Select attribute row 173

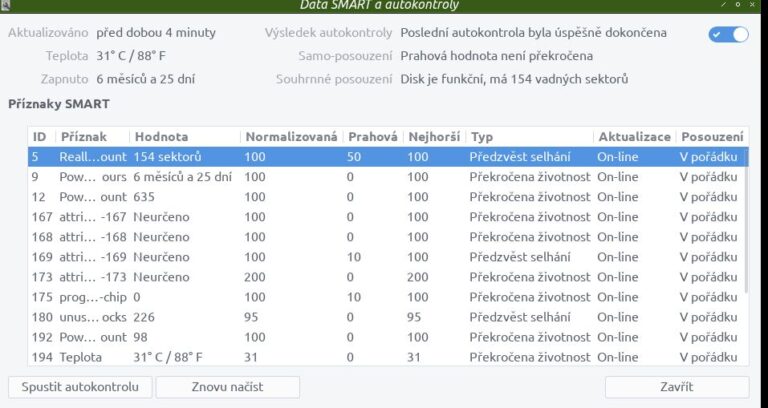coord(386,277)
